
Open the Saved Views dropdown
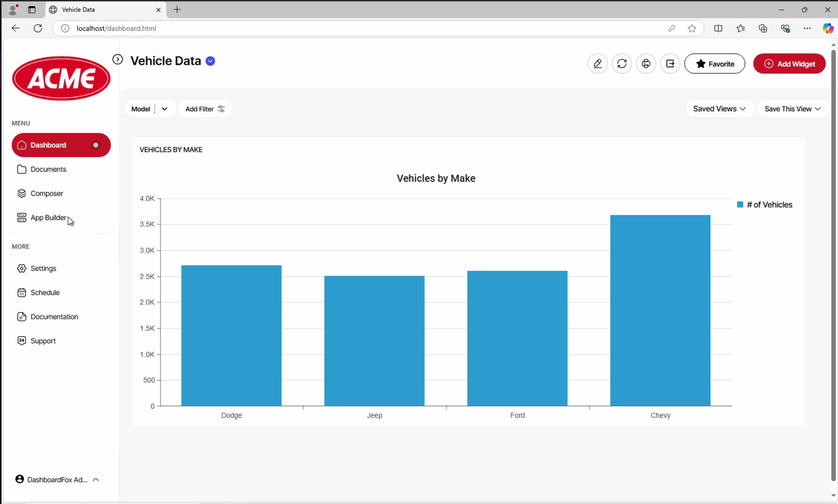tap(719, 109)
